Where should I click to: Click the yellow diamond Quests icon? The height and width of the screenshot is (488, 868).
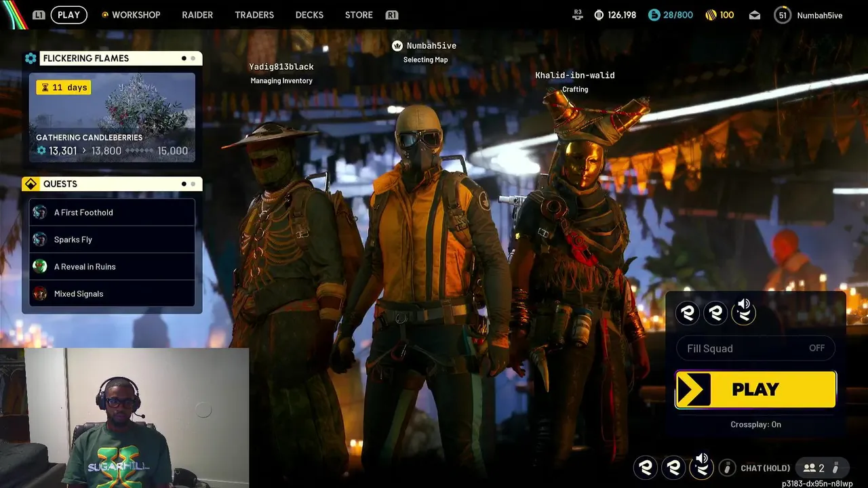point(31,184)
